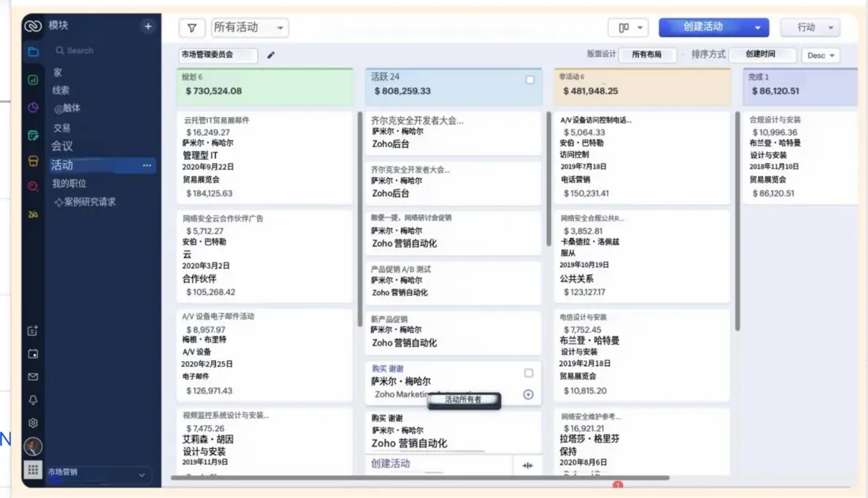Click the green 规划 6 column header
The width and height of the screenshot is (868, 498).
tap(265, 86)
